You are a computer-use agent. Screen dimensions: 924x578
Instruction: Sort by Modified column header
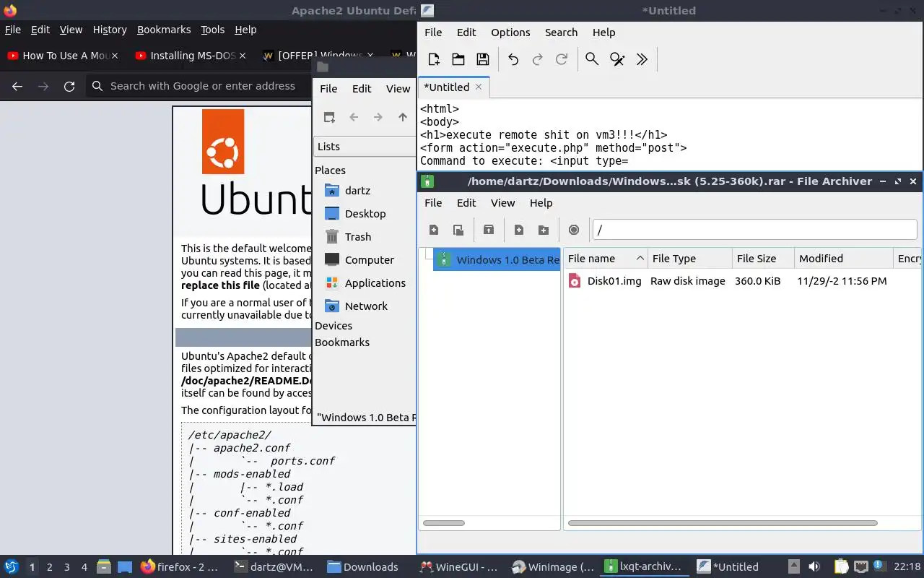click(x=844, y=259)
